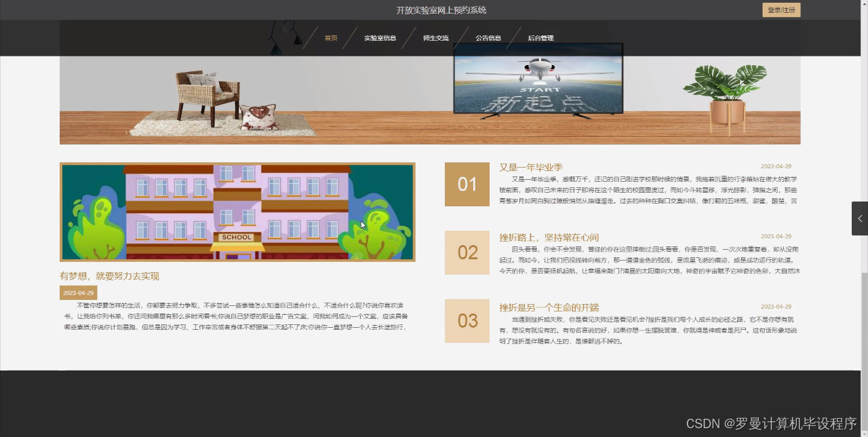
Task: Click the "02" number badge
Action: pyautogui.click(x=467, y=252)
